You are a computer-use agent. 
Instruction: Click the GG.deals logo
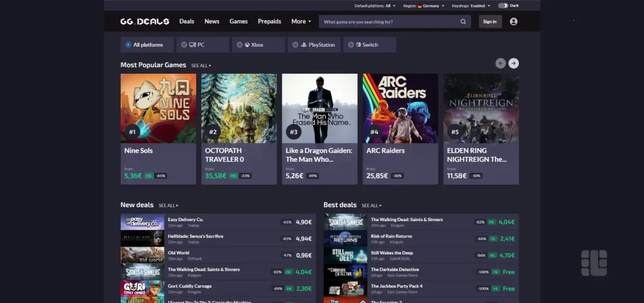pos(145,21)
